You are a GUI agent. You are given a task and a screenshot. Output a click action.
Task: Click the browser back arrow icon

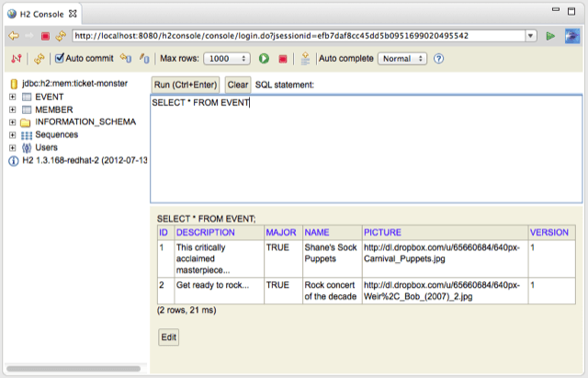tap(14, 36)
